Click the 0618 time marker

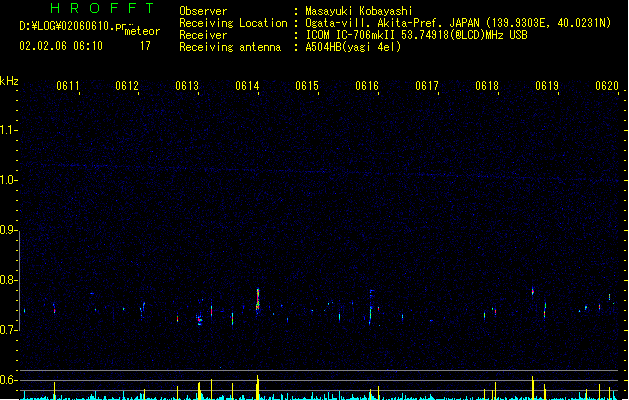[487, 86]
